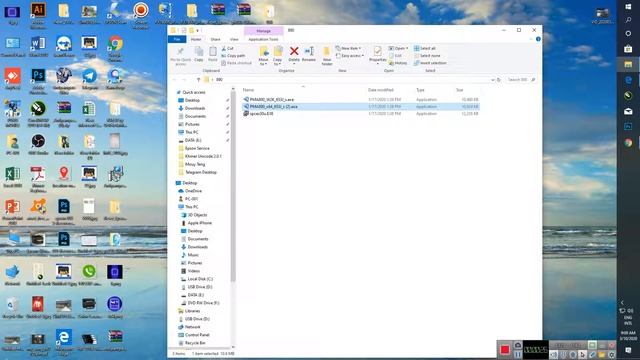Open Google Chrome from the taskbar
This screenshot has height=360, width=640.
tap(628, 142)
